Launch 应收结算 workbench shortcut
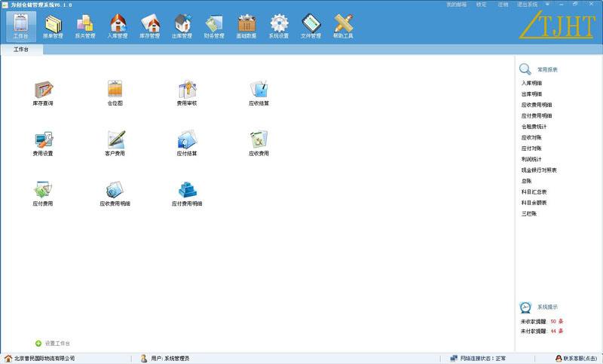 pos(259,93)
